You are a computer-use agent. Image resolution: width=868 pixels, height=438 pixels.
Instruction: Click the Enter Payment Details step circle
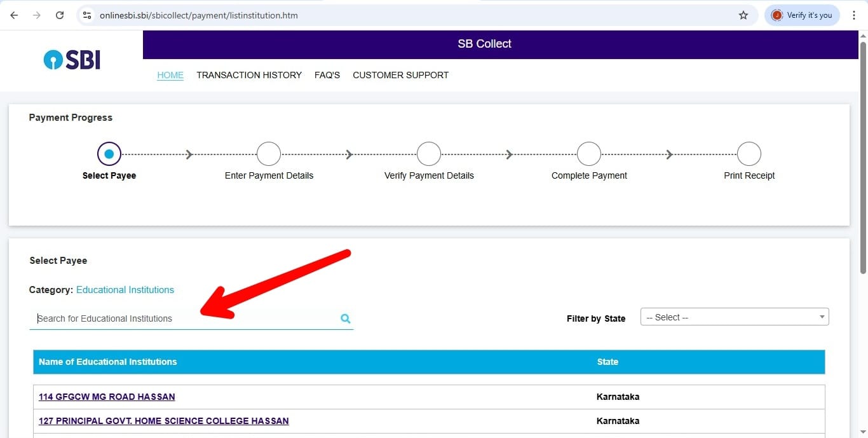click(269, 154)
